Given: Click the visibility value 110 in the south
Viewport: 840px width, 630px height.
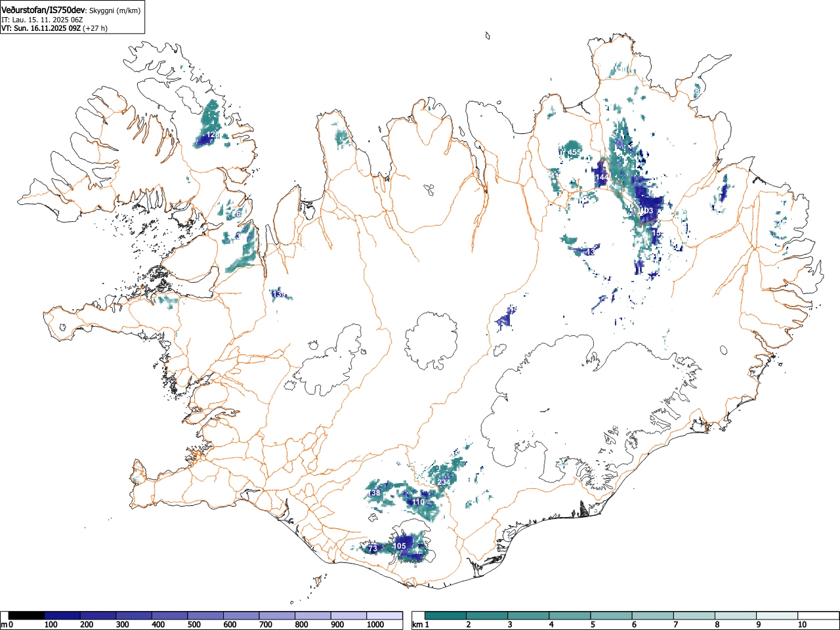Looking at the screenshot, I should click(x=418, y=502).
